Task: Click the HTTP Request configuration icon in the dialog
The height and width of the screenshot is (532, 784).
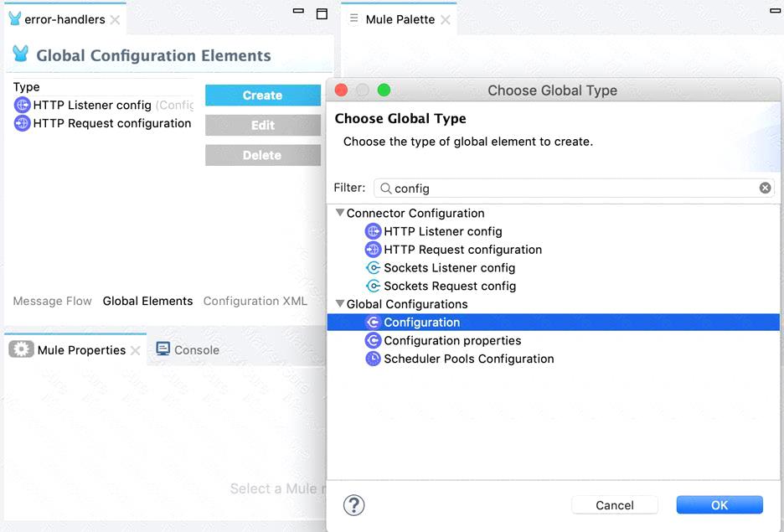Action: 373,250
